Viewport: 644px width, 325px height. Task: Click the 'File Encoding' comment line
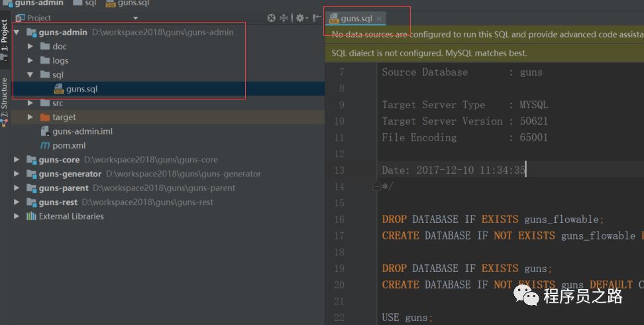click(465, 137)
